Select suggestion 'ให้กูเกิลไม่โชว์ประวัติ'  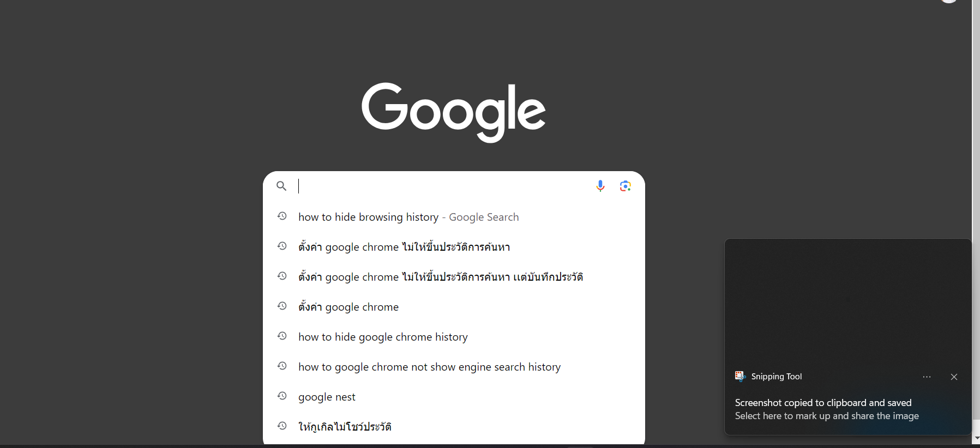(454, 427)
